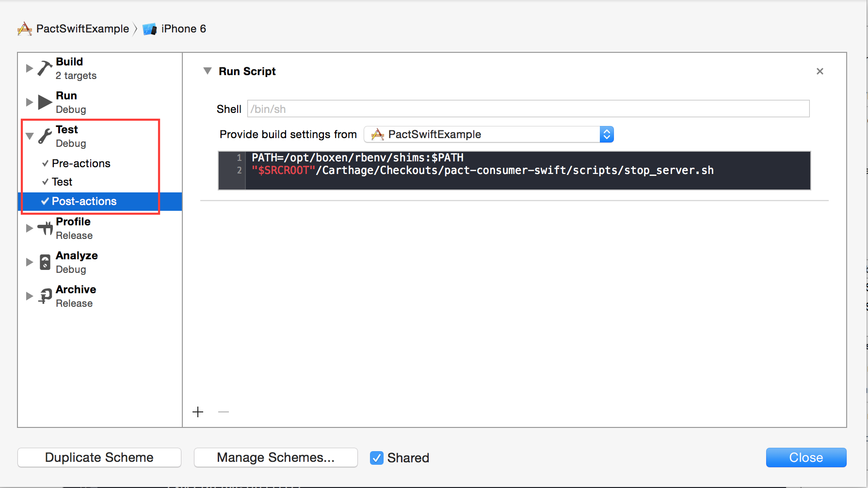
Task: Add a new action with plus icon
Action: coord(198,412)
